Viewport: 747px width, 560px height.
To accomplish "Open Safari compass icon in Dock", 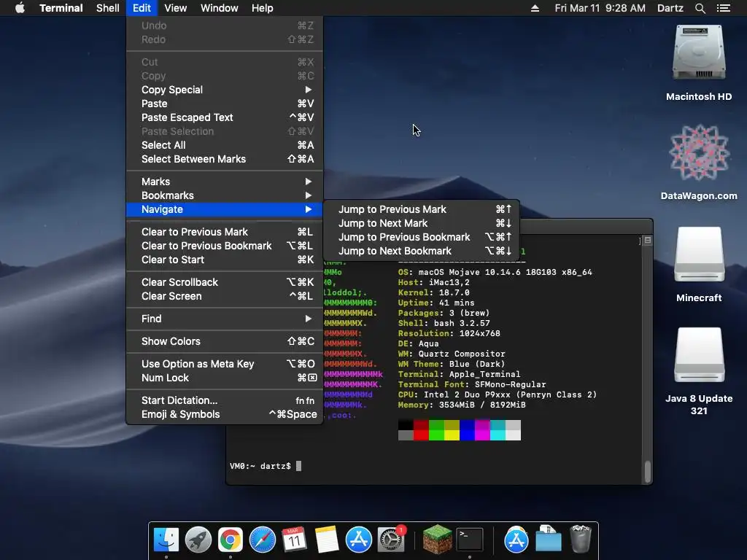I will 263,540.
